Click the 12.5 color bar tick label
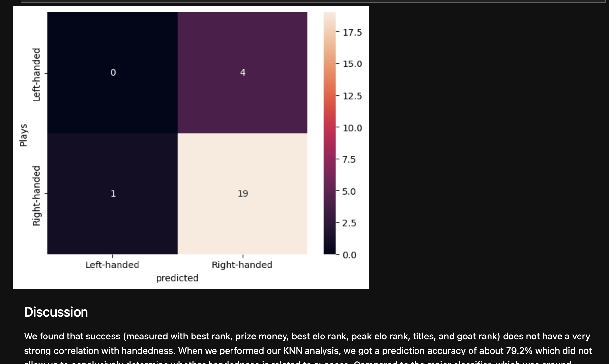609x364 pixels. pyautogui.click(x=352, y=96)
